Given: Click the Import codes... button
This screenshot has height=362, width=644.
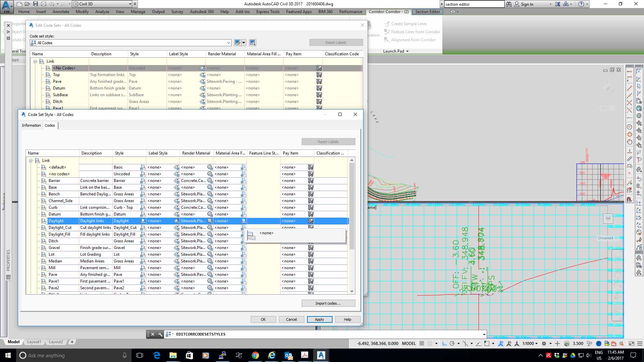Looking at the screenshot, I should pyautogui.click(x=328, y=303).
